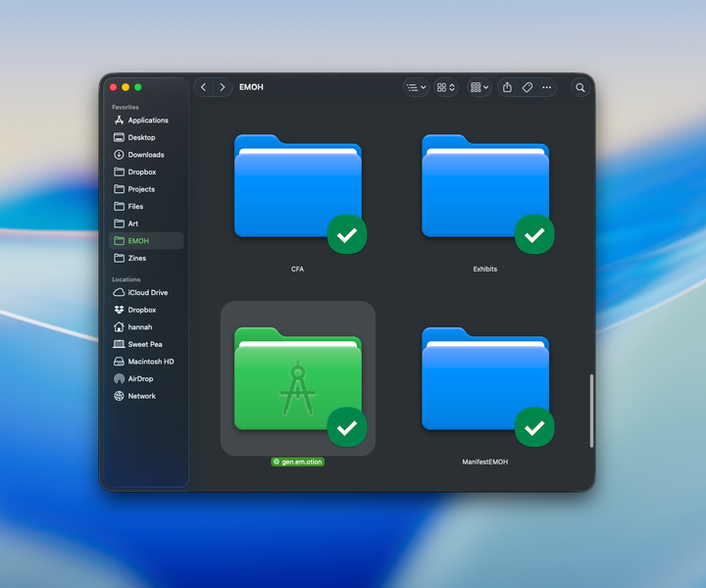Image resolution: width=706 pixels, height=588 pixels.
Task: Click sync checkmark badge on Exhibits folder
Action: tap(534, 234)
